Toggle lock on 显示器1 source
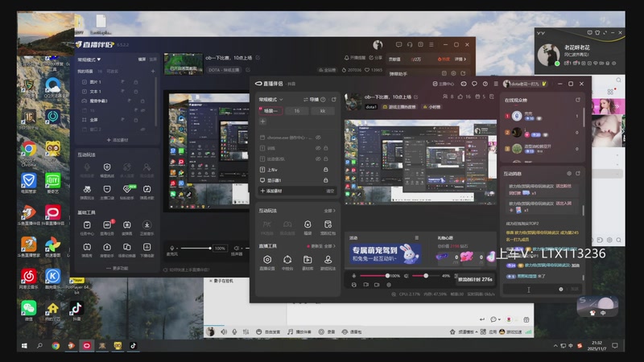The height and width of the screenshot is (362, 644). click(326, 180)
